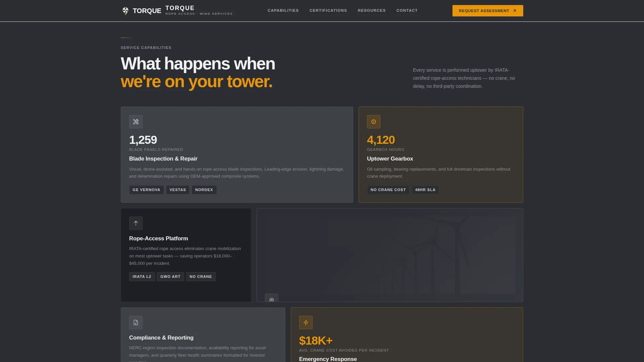This screenshot has width=644, height=362.
Task: Click the Request Assessment button
Action: click(x=488, y=11)
